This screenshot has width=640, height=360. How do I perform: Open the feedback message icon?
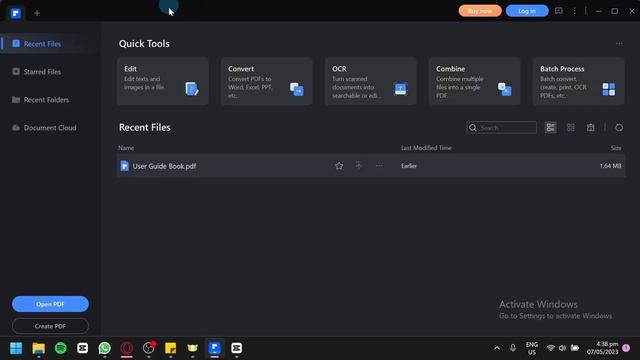558,11
